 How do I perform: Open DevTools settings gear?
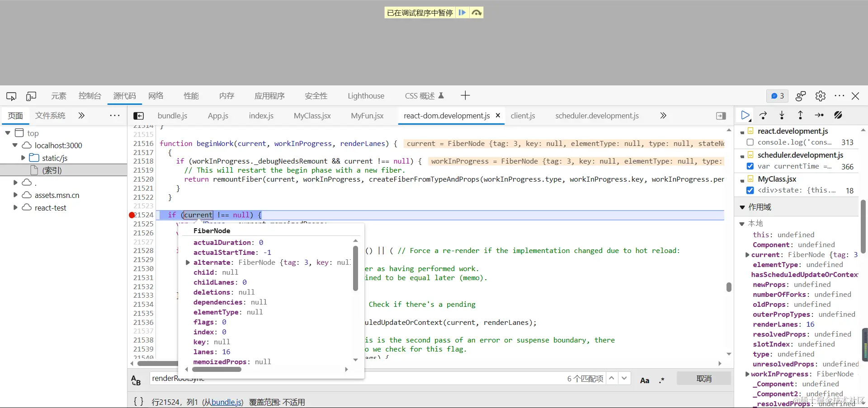coord(821,96)
